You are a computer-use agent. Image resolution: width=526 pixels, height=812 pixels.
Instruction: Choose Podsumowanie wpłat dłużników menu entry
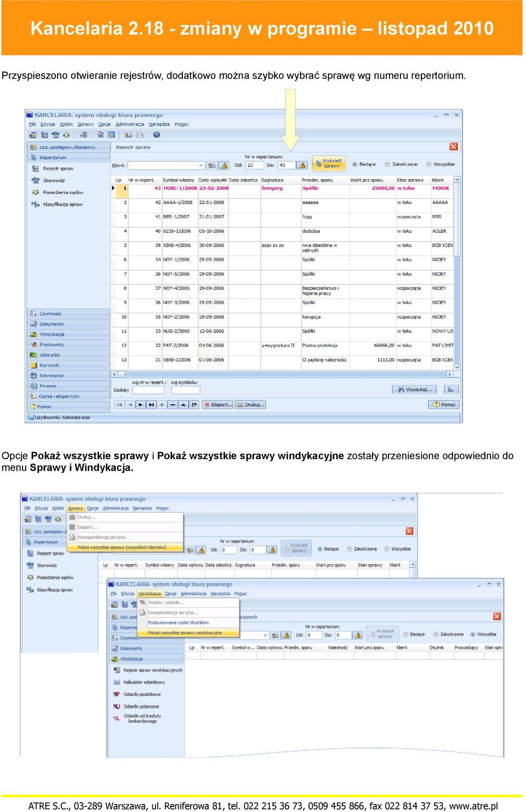click(x=188, y=622)
